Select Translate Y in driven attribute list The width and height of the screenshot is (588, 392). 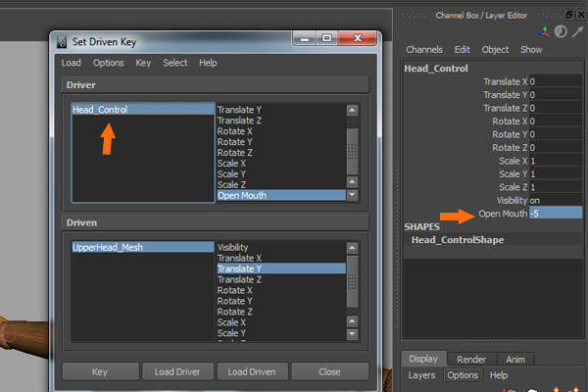pos(281,269)
